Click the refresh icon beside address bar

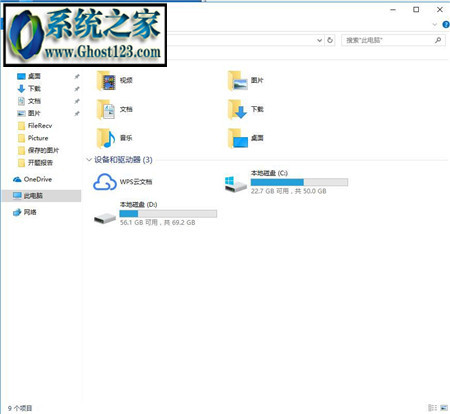click(330, 40)
